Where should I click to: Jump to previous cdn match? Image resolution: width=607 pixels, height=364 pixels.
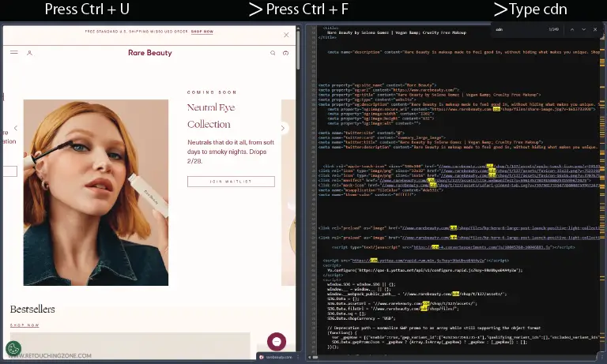click(571, 29)
